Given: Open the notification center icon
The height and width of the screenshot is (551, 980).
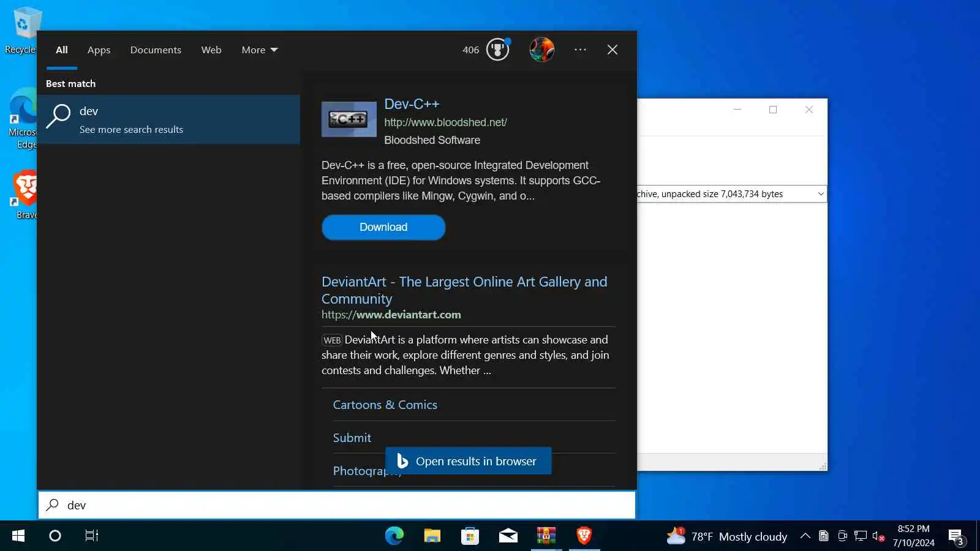Looking at the screenshot, I should [x=957, y=537].
